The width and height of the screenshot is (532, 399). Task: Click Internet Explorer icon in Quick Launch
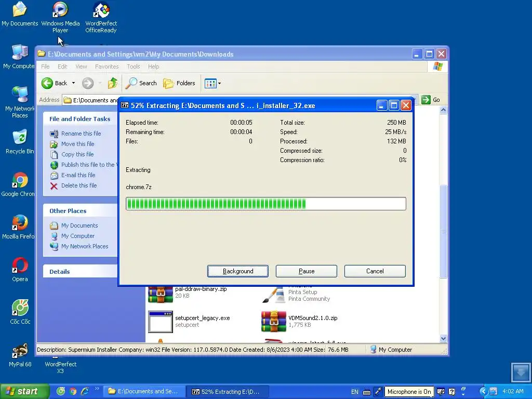[x=85, y=392]
